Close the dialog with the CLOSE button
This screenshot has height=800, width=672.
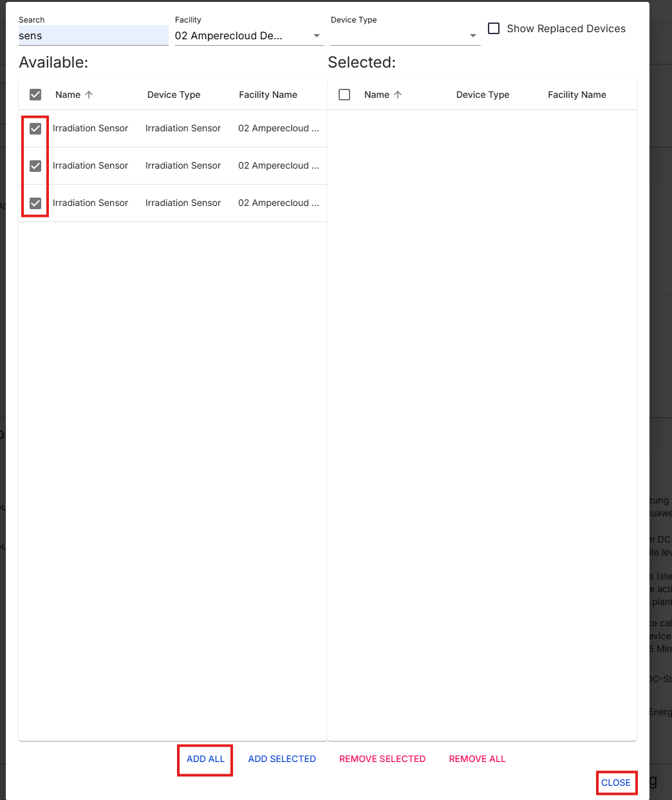pos(616,783)
